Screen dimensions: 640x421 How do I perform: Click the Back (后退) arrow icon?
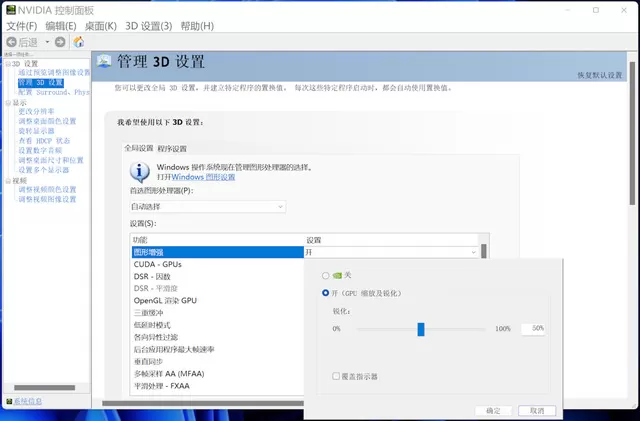[11, 42]
